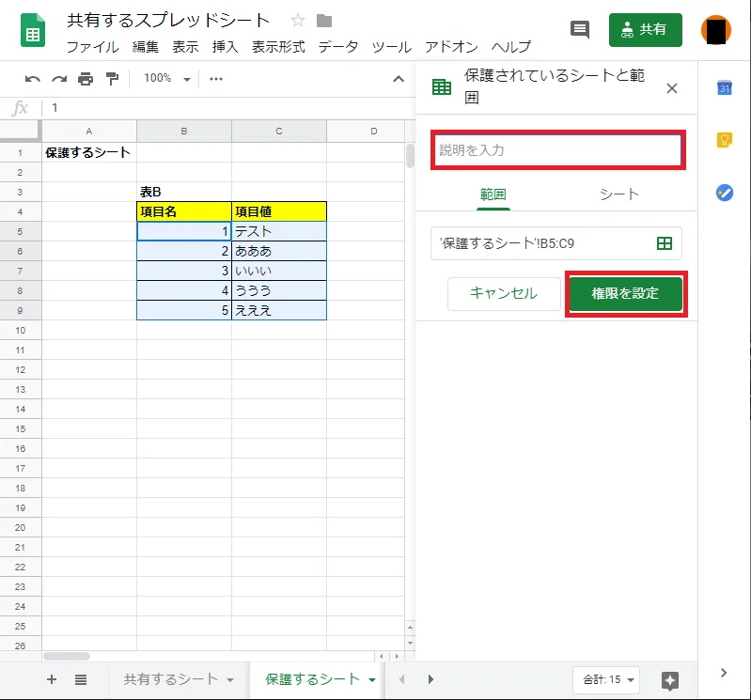Select the 表B label cell
Screen dimensions: 751x700
(184, 192)
